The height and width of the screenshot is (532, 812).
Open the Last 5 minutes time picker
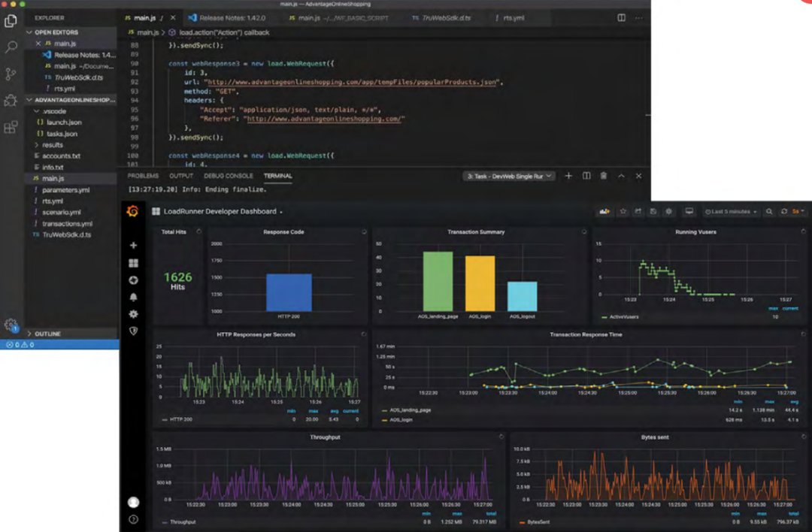[x=731, y=211]
